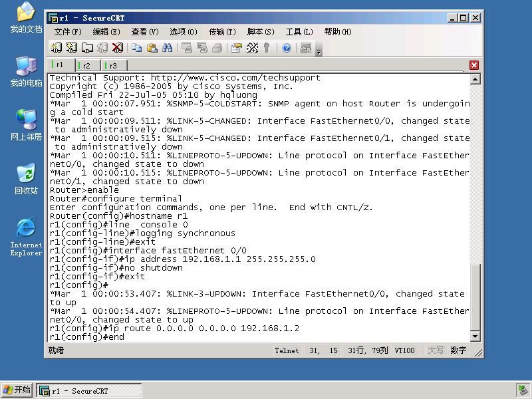
Task: Switch to the r1 session tab
Action: [61, 65]
